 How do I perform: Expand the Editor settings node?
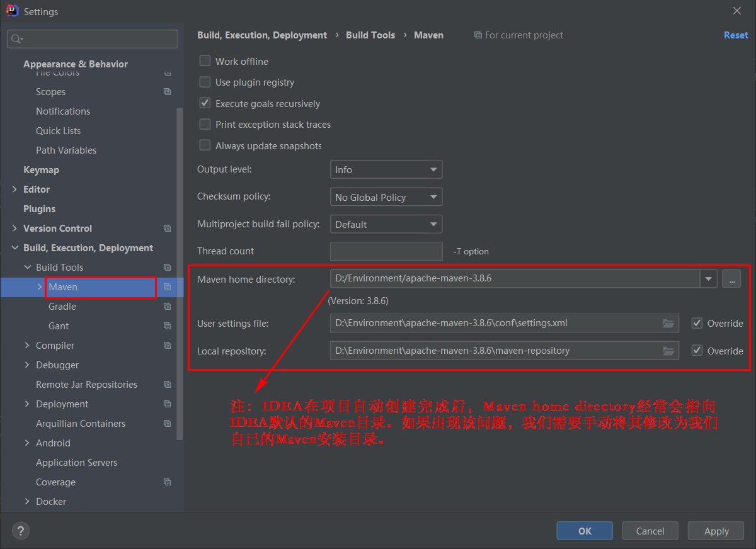[15, 190]
